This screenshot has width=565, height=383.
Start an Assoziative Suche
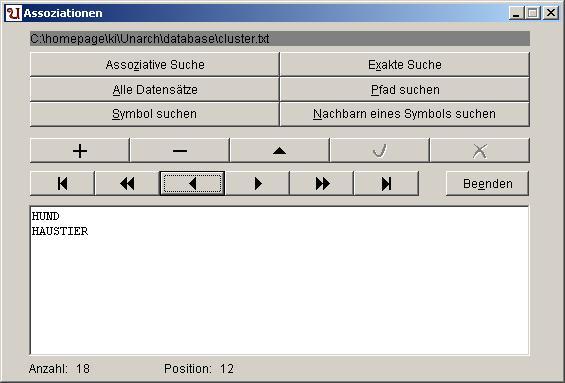(x=155, y=64)
